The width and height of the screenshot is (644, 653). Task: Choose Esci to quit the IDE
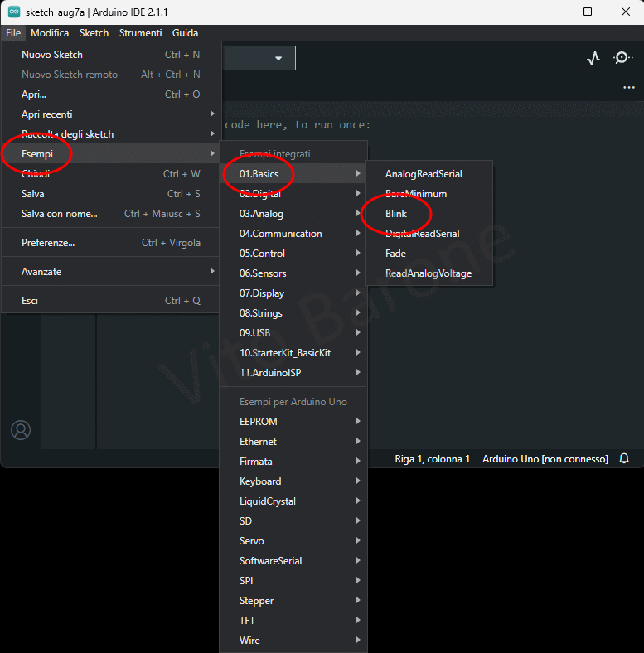click(111, 301)
